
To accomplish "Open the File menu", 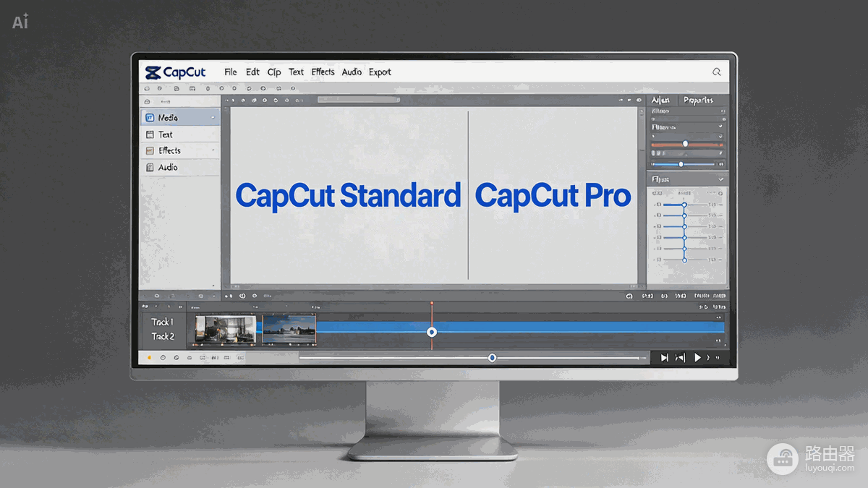I will [x=231, y=72].
